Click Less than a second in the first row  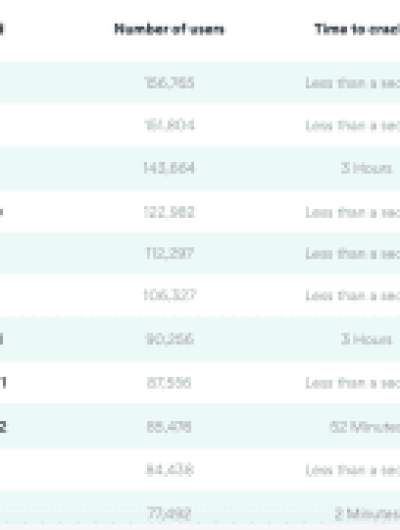click(353, 82)
